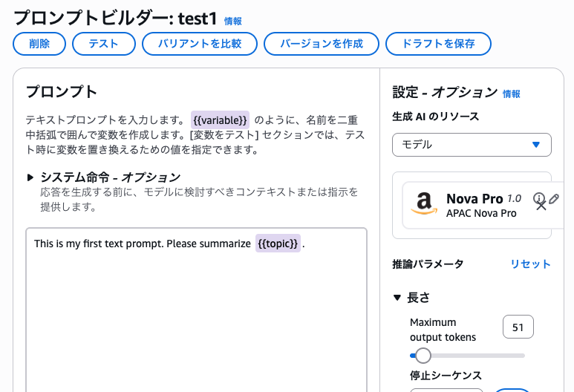Open 情報 link next to title
The image size is (574, 392).
(233, 22)
